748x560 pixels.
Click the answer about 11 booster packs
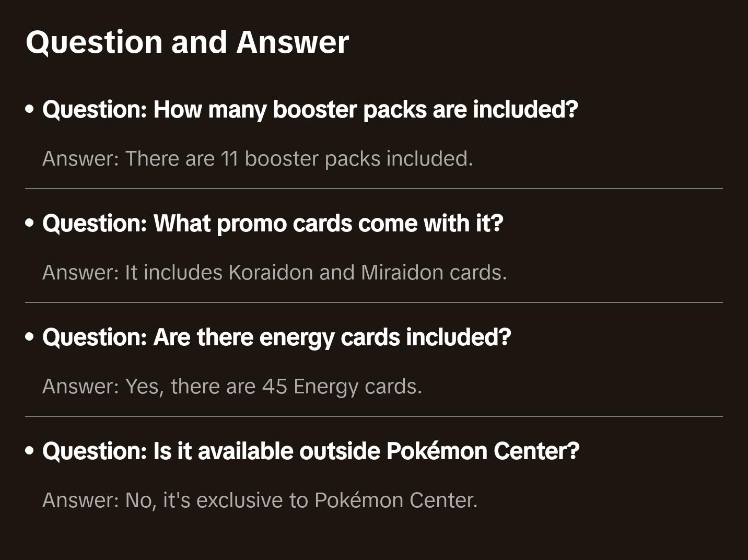tap(258, 159)
